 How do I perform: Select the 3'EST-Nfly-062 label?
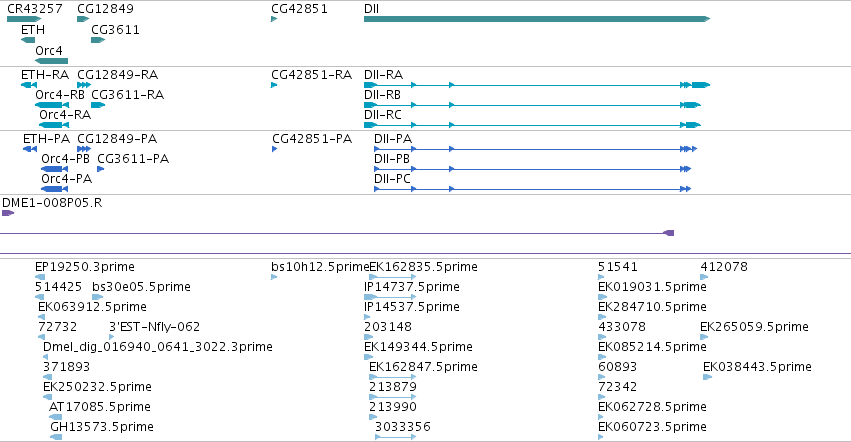click(155, 327)
